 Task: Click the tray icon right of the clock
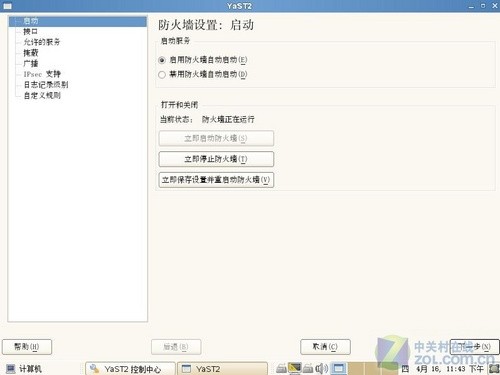[494, 369]
